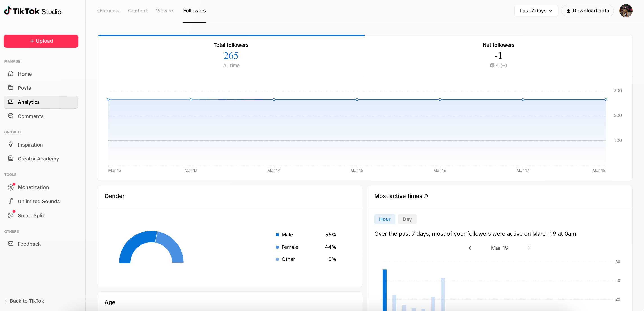Click the Smart Split scissors icon

(11, 215)
